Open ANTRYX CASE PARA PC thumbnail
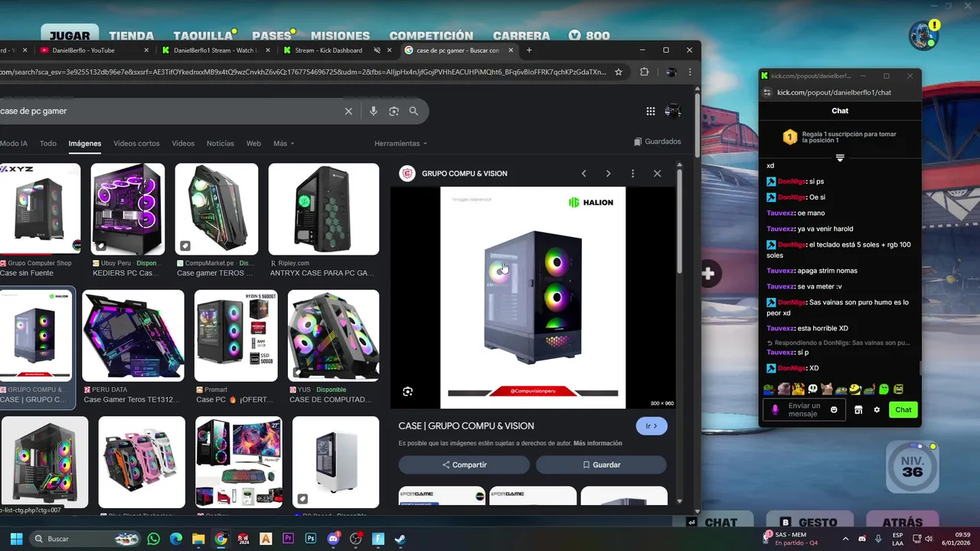This screenshot has width=980, height=551. [x=323, y=209]
